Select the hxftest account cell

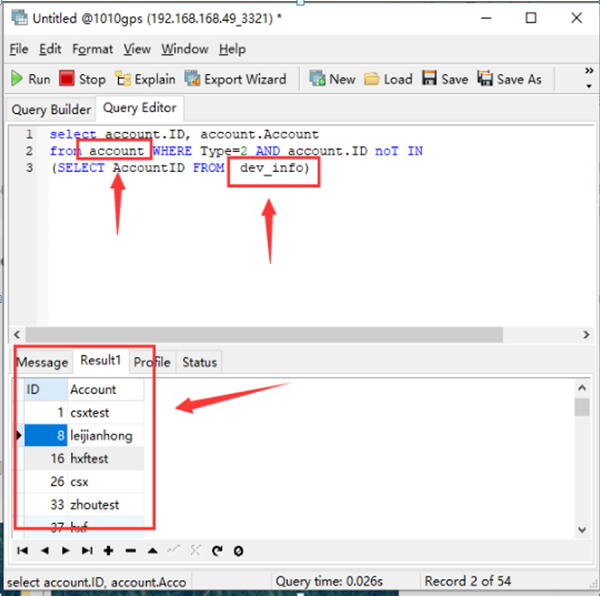[x=106, y=458]
